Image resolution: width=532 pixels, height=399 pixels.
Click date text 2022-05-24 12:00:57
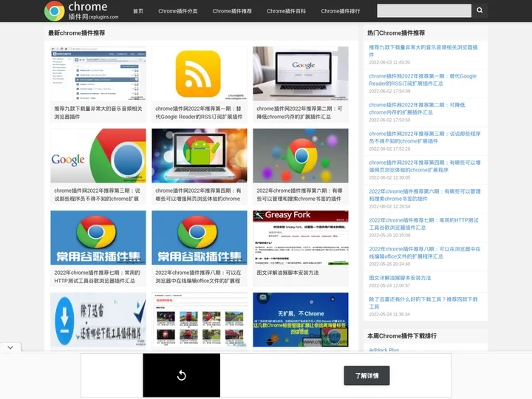point(389,286)
